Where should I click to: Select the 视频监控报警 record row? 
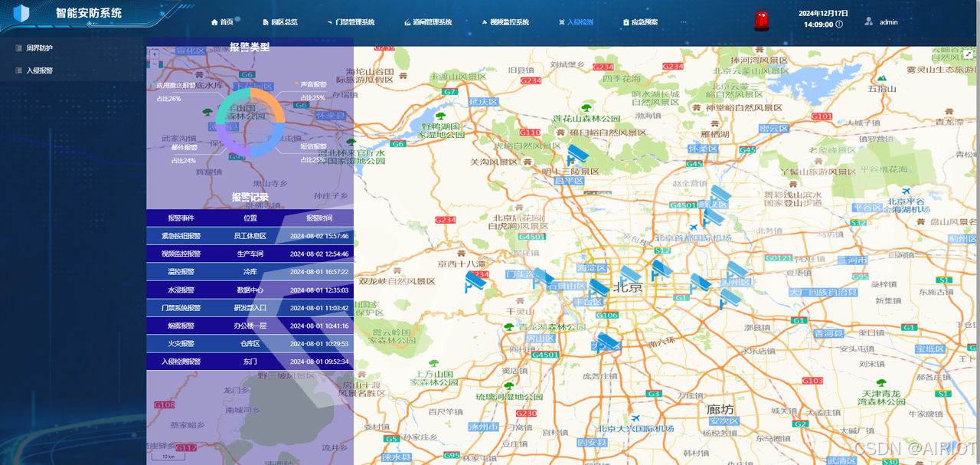click(250, 254)
